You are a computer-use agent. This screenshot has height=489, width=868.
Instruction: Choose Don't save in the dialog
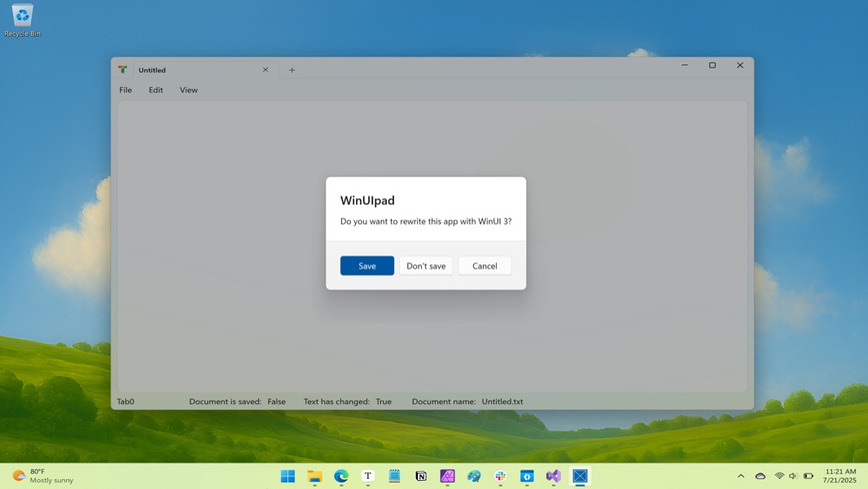tap(426, 266)
